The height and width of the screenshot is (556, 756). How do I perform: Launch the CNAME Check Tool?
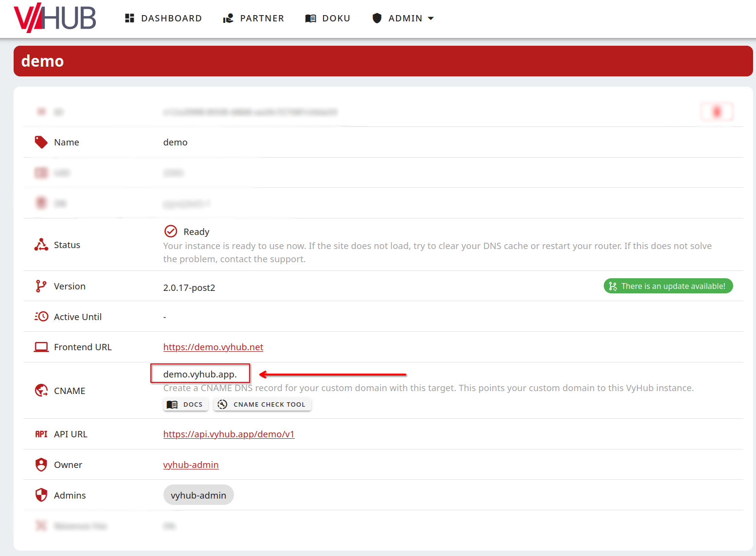262,404
